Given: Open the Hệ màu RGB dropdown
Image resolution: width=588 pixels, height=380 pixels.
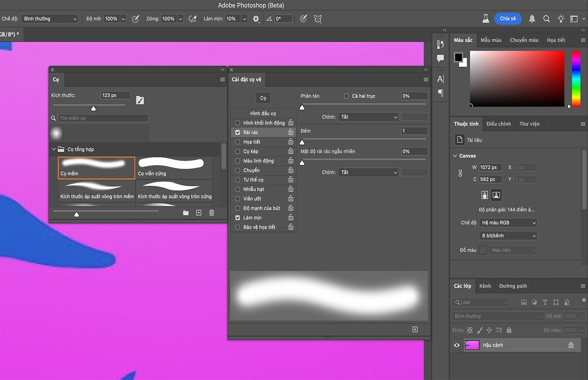Looking at the screenshot, I should (508, 223).
